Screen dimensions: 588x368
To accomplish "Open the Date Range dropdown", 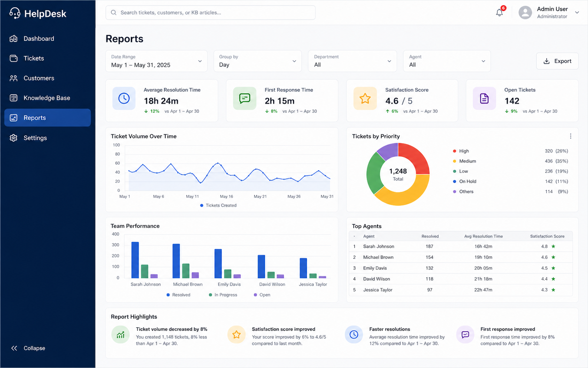I will (x=156, y=61).
